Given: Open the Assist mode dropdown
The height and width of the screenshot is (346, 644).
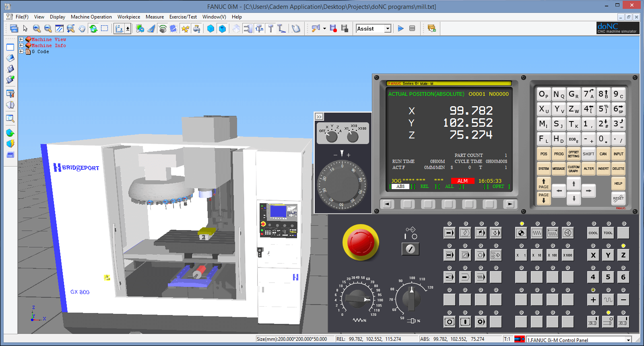Looking at the screenshot, I should point(388,29).
